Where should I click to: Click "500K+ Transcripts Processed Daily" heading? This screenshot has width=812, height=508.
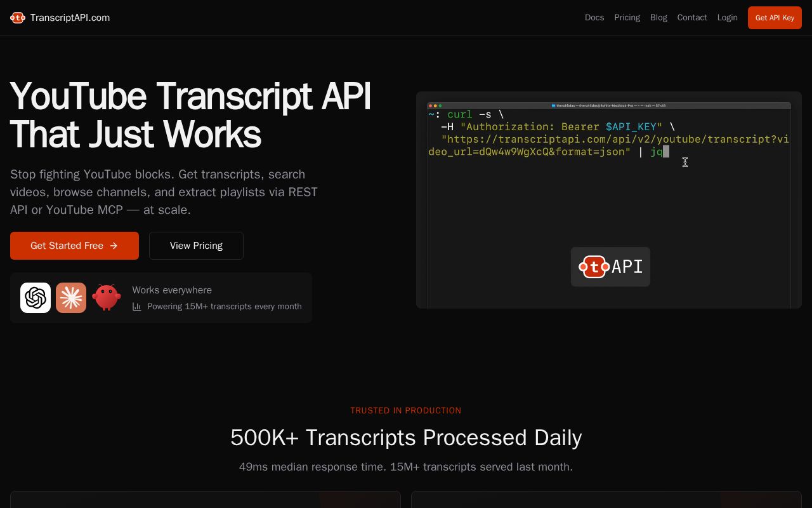[406, 438]
